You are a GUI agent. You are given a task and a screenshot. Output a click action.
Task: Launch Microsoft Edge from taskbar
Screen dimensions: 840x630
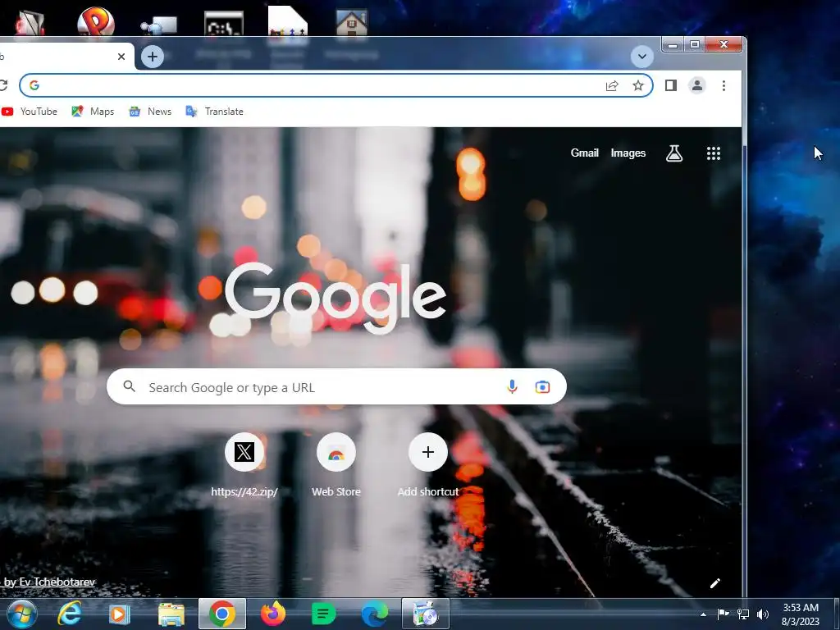(x=374, y=614)
